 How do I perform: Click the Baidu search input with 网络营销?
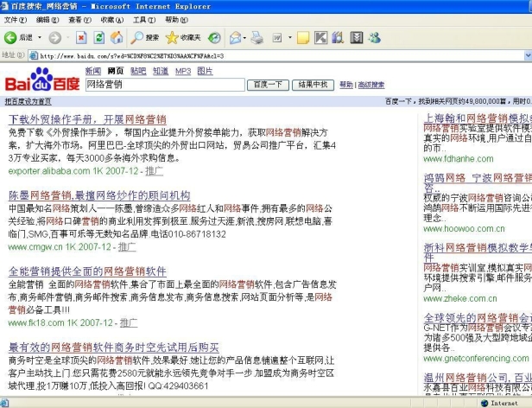point(165,85)
